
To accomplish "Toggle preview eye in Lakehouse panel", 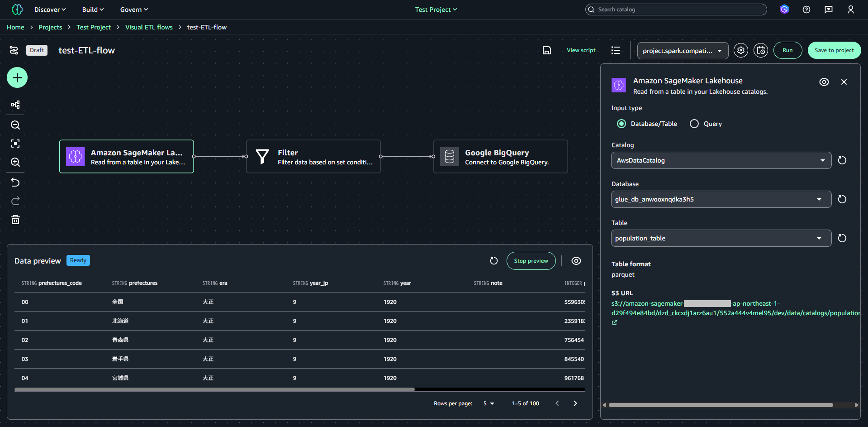I will [x=824, y=82].
